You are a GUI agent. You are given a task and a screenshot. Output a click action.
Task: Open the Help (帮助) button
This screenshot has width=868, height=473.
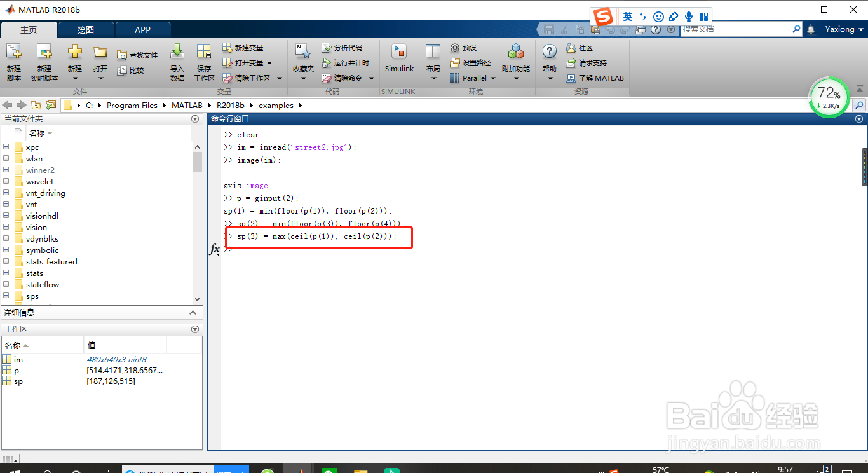pos(550,62)
